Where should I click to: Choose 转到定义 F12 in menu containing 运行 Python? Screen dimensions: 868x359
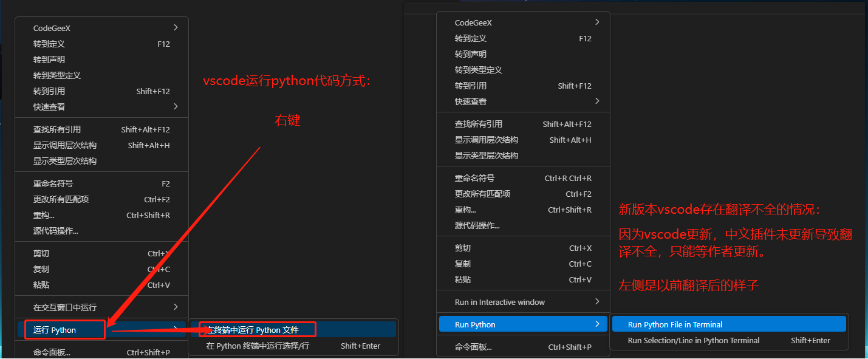click(x=101, y=44)
